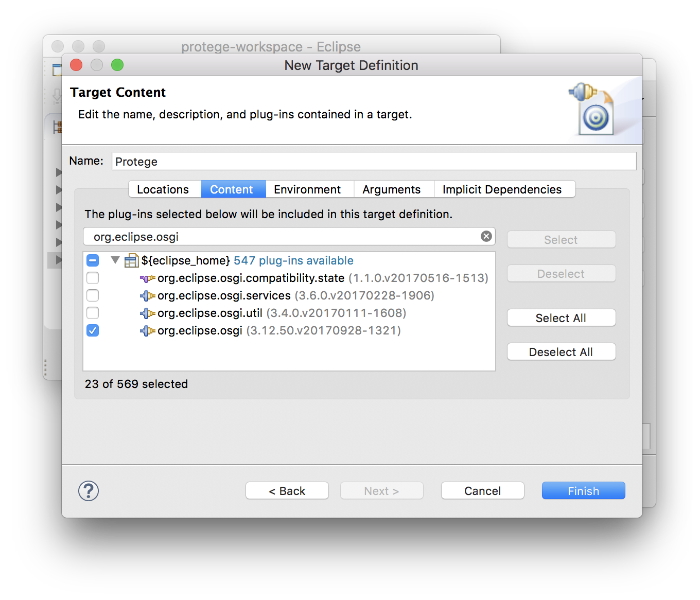Image resolution: width=700 pixels, height=600 pixels.
Task: Collapse the ${eclipse_home} tree node
Action: (x=115, y=260)
